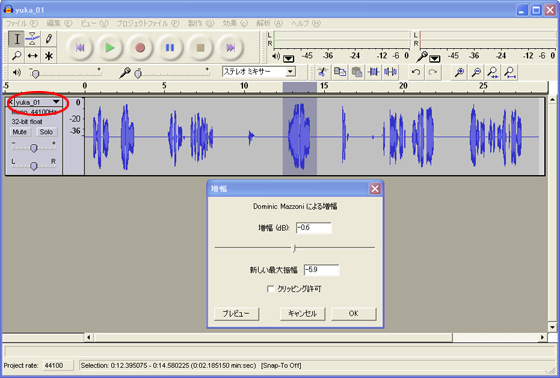Fit project in window zoom icon
The image size is (560, 378).
click(x=510, y=72)
